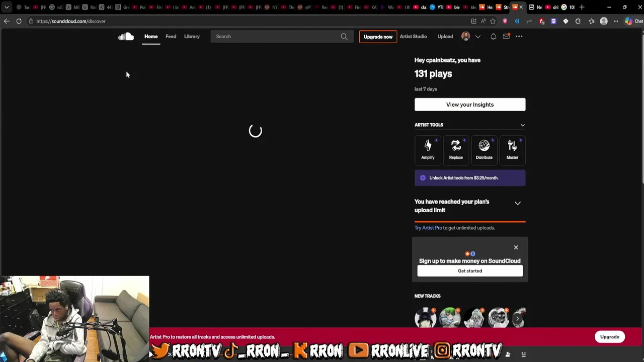644x362 pixels.
Task: Click the follow-artist icon in player bar
Action: click(x=508, y=355)
